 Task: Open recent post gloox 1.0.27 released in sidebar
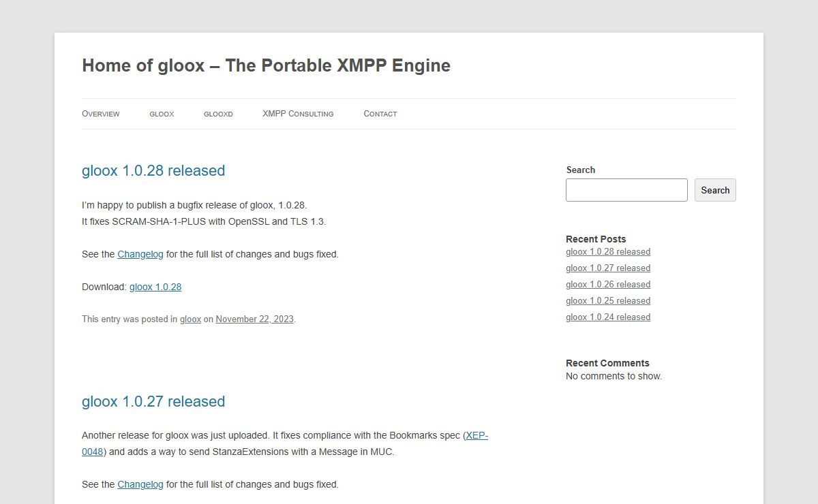pos(608,268)
